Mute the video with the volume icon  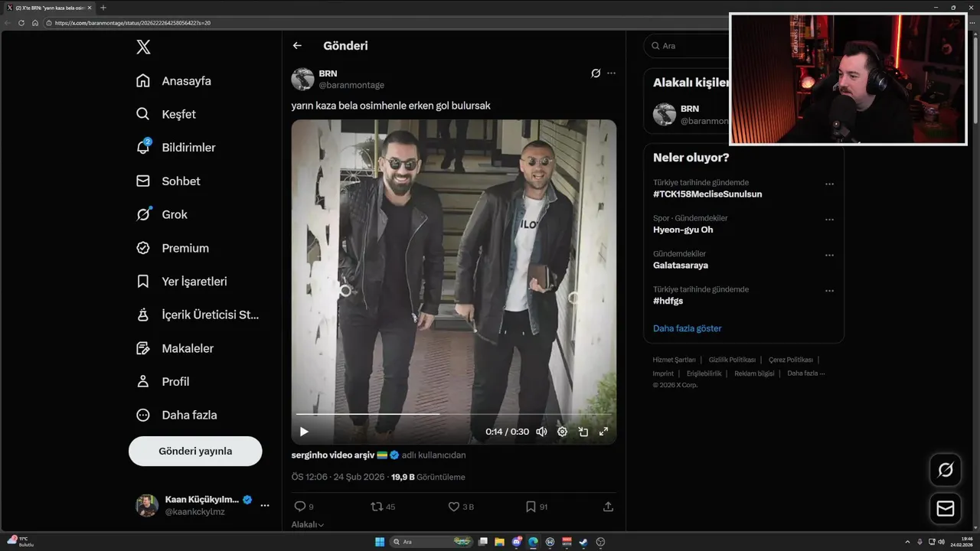(x=542, y=432)
